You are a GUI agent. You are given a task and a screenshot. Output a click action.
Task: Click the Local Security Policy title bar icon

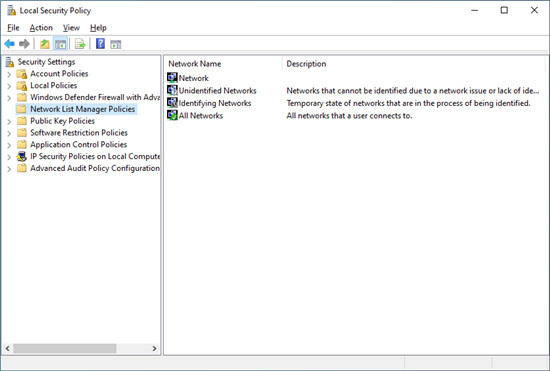pyautogui.click(x=11, y=11)
